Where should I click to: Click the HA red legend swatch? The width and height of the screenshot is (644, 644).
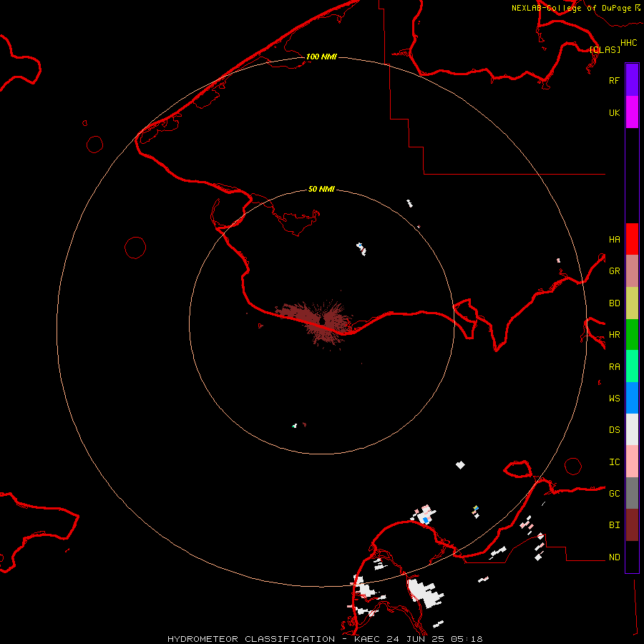[632, 239]
